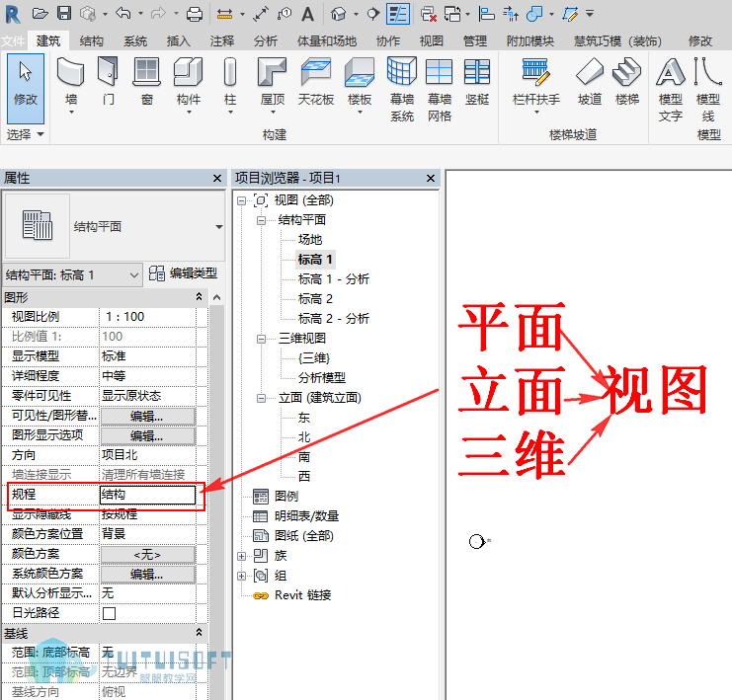Collapse the Views (all) tree node
The width and height of the screenshot is (732, 700).
click(241, 200)
